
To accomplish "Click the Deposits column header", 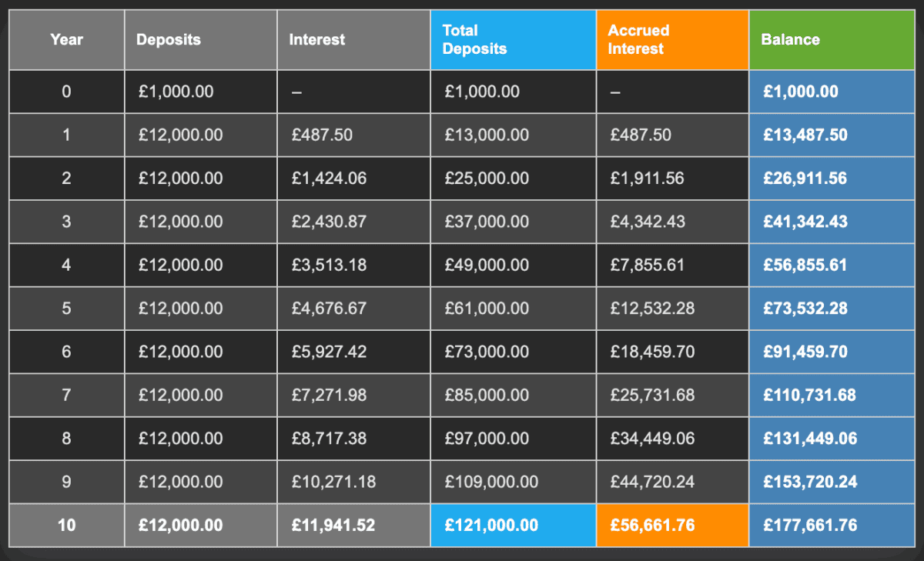I will coord(167,39).
